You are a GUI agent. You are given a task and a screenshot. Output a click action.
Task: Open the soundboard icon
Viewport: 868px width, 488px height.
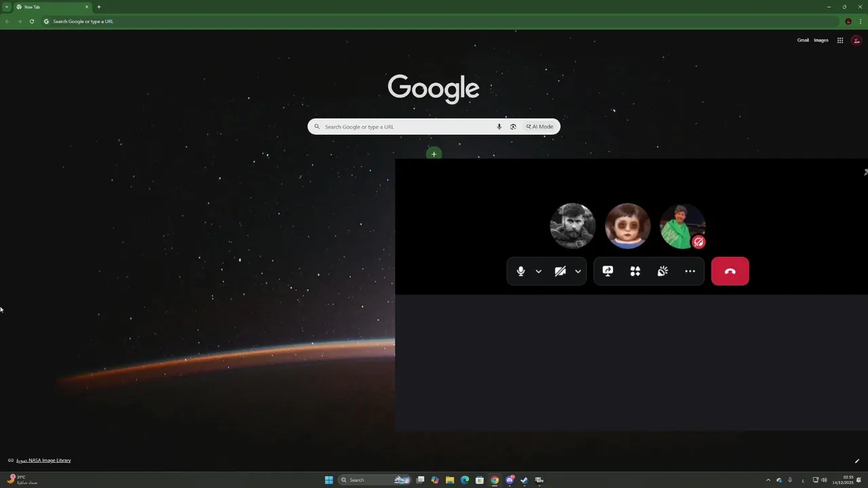tap(663, 271)
